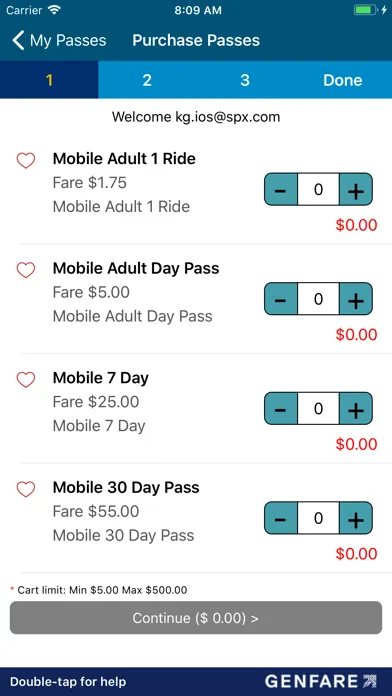Mark Mobile 7 Day as favorite

coord(26,380)
